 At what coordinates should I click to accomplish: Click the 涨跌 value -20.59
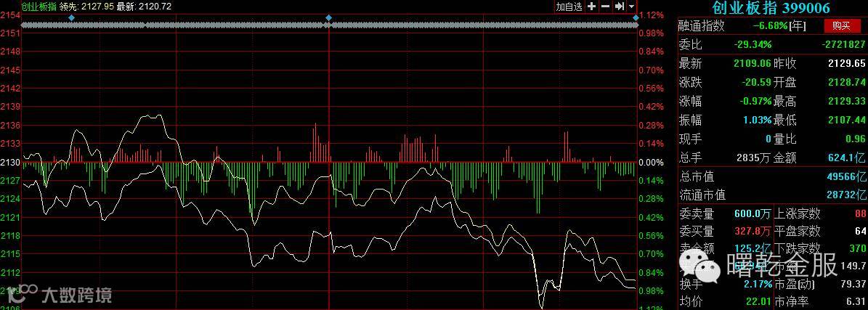coord(757,83)
